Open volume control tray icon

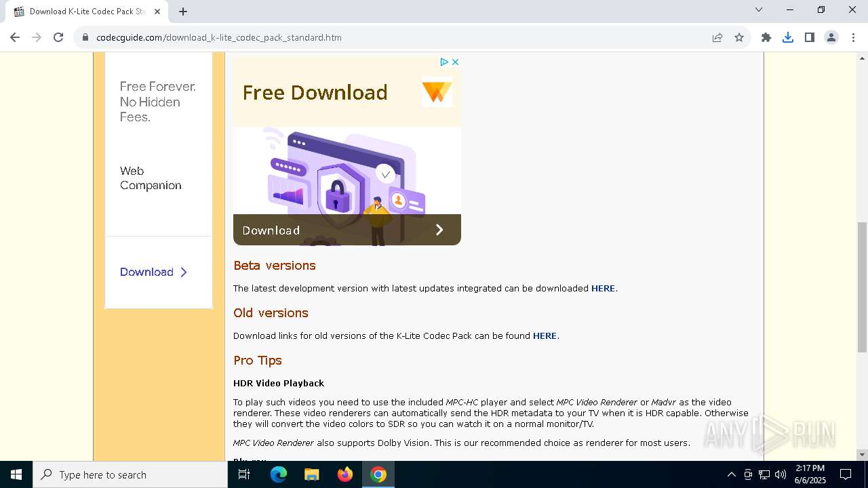click(x=781, y=474)
